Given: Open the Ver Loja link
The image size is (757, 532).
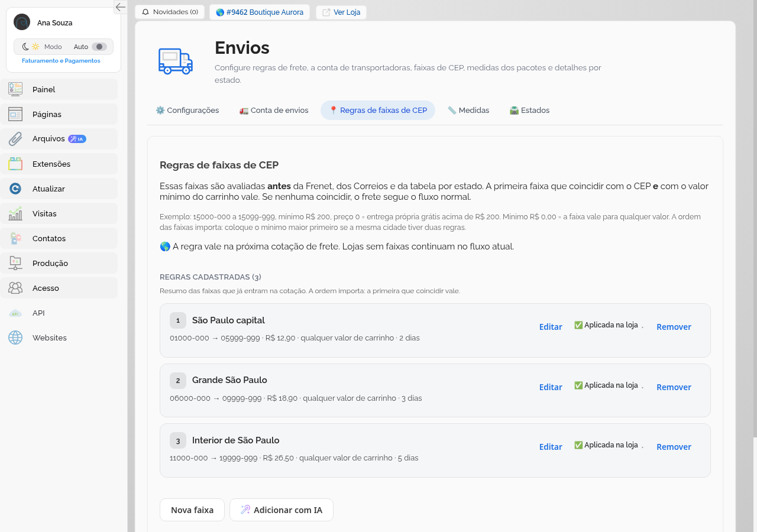Looking at the screenshot, I should [x=341, y=12].
